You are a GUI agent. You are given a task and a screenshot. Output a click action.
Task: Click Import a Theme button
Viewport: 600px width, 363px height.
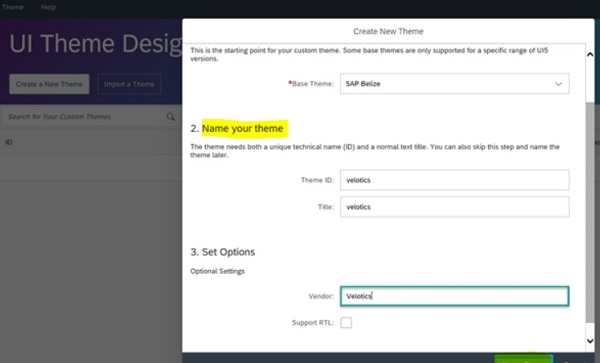(129, 84)
